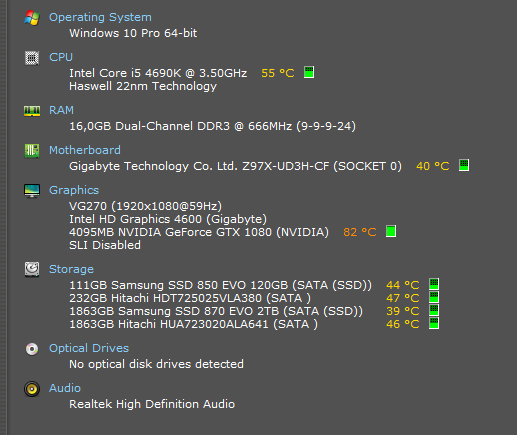The width and height of the screenshot is (517, 435).
Task: Click the Optical Drives disc icon
Action: click(x=32, y=349)
